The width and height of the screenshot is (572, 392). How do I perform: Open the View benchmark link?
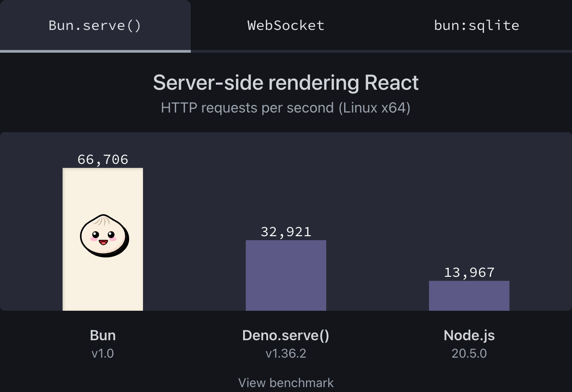tap(286, 383)
